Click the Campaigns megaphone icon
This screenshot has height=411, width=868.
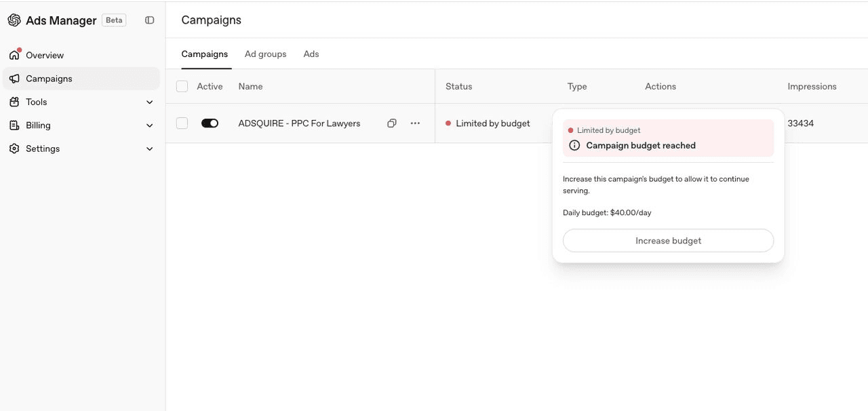[14, 79]
